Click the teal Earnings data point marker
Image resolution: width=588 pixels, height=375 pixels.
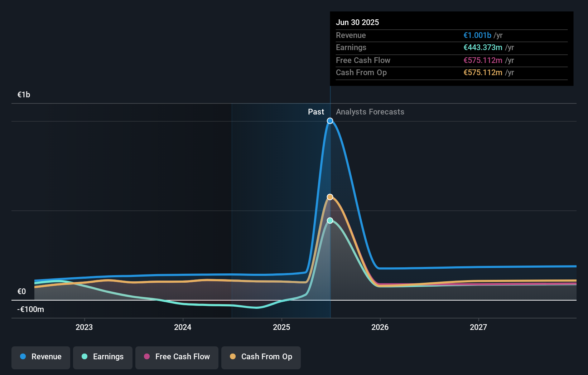[x=330, y=220]
